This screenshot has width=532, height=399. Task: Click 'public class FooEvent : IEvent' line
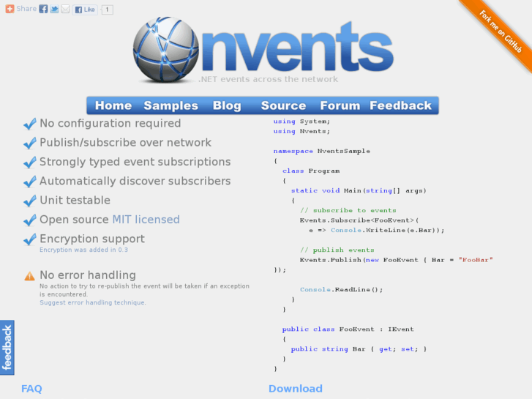pyautogui.click(x=348, y=329)
